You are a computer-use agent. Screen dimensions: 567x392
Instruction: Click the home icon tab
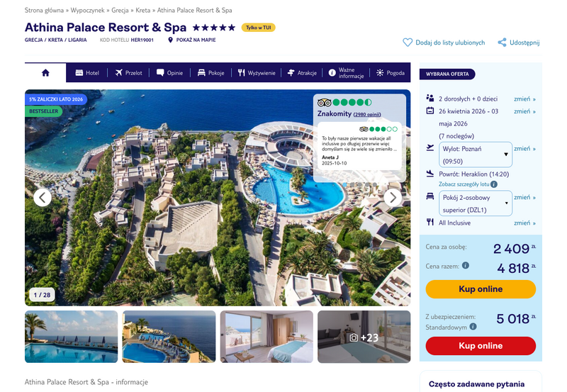point(45,73)
